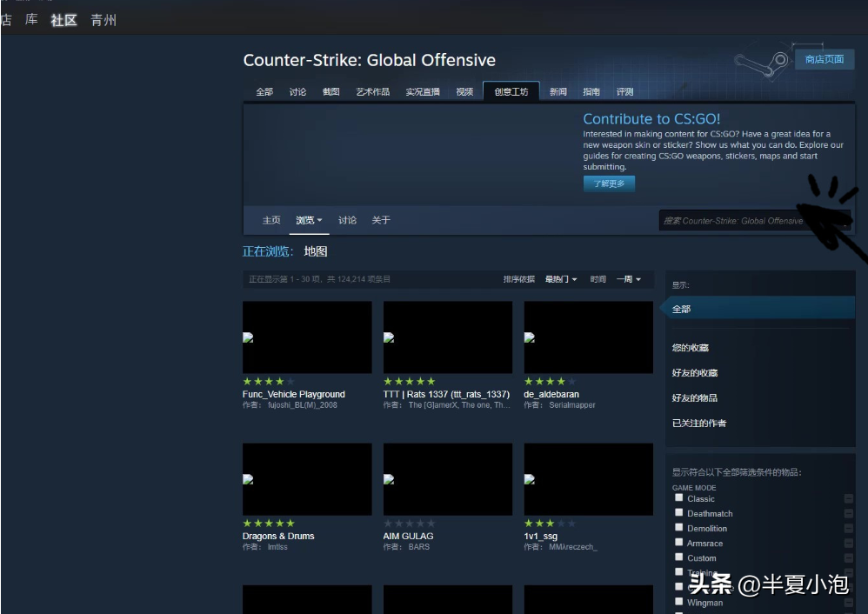Show 好友的物品 friends' items
The image size is (868, 614).
point(695,397)
